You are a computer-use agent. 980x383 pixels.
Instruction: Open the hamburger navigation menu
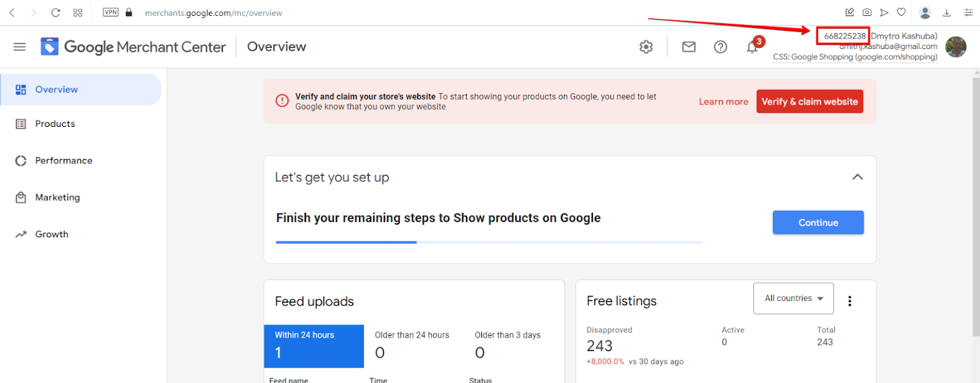coord(20,47)
